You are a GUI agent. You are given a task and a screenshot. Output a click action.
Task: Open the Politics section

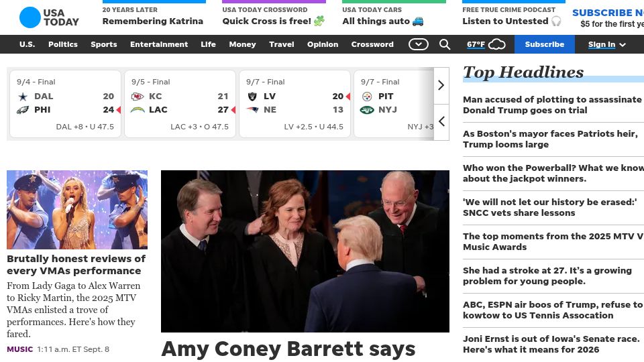(x=63, y=44)
